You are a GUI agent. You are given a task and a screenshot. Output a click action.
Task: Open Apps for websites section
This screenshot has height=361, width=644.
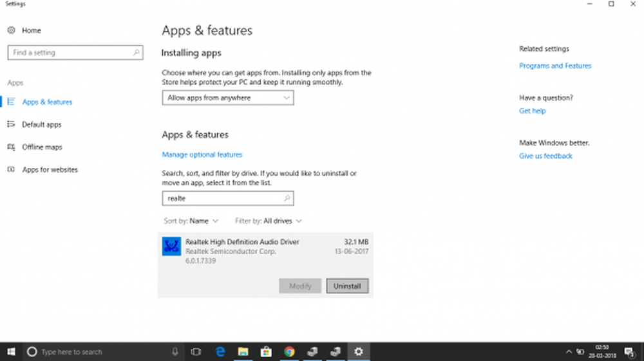point(50,170)
